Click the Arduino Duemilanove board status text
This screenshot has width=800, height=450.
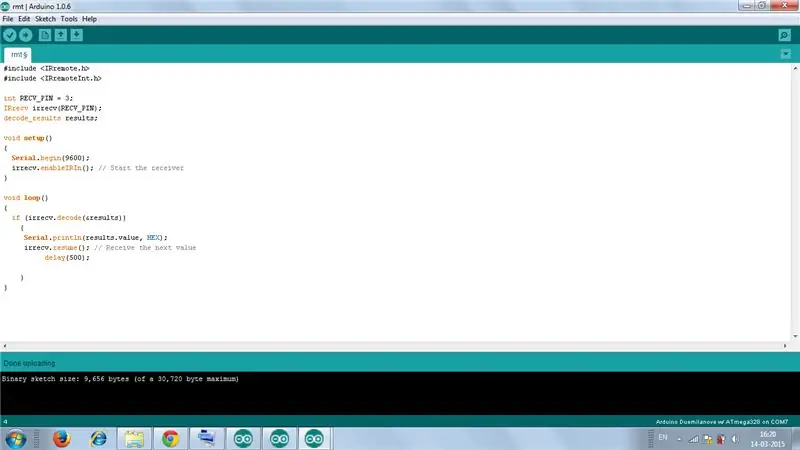tap(721, 422)
